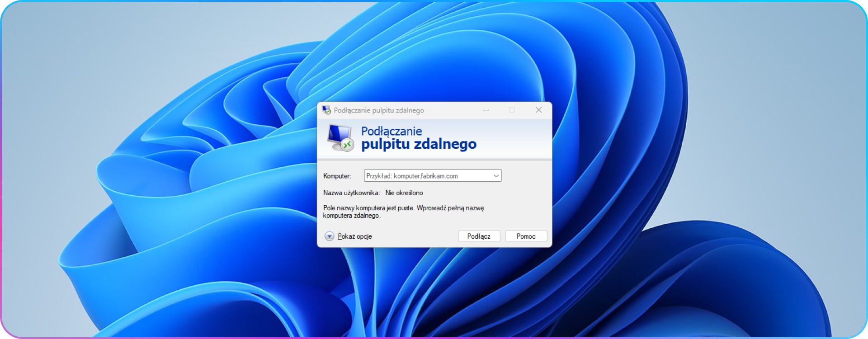Viewport: 868px width, 339px height.
Task: Click the greyed-out maximize button
Action: pyautogui.click(x=512, y=110)
